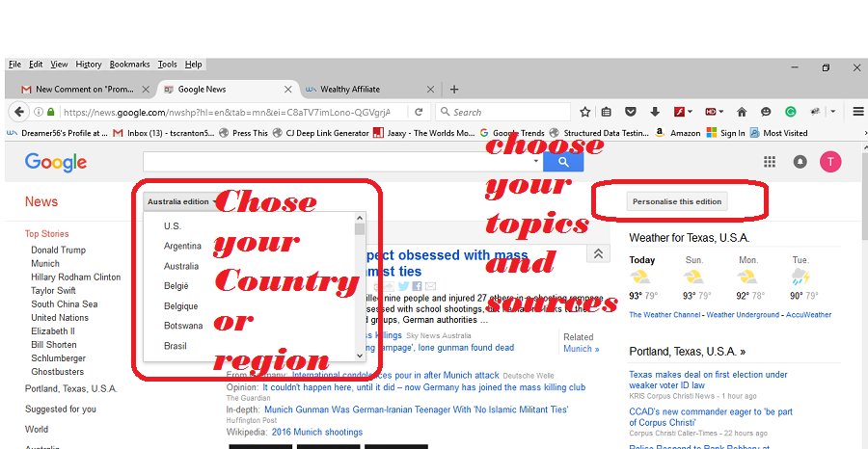
Task: Open Google notifications bell
Action: 800,162
